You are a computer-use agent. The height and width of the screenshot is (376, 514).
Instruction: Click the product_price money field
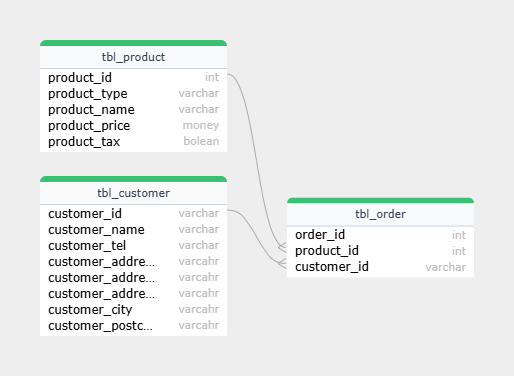tap(133, 125)
